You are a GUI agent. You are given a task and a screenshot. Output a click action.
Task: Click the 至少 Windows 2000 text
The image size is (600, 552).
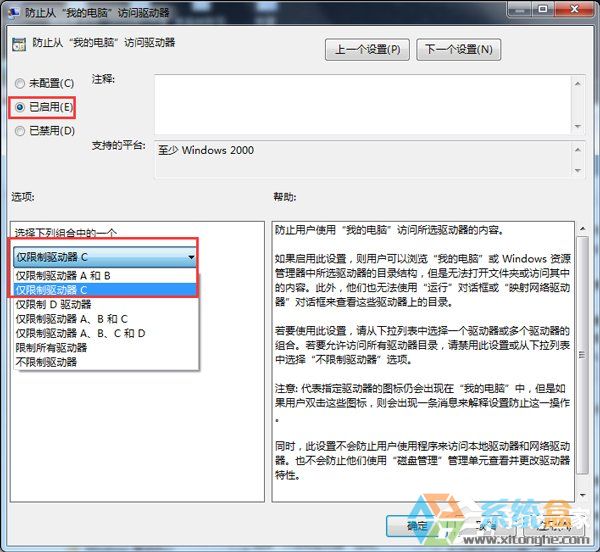206,150
